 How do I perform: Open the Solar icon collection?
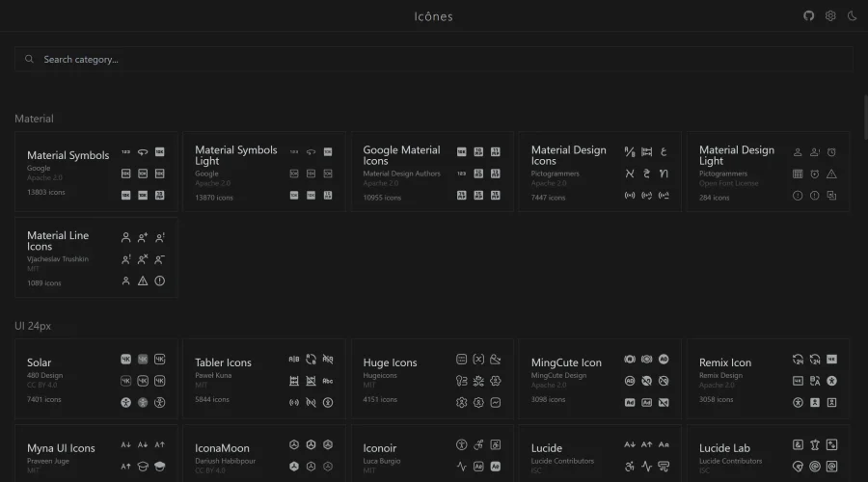[x=96, y=379]
